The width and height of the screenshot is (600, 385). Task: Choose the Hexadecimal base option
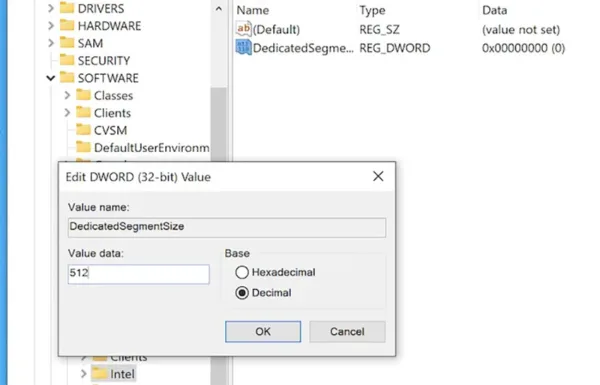coord(242,272)
